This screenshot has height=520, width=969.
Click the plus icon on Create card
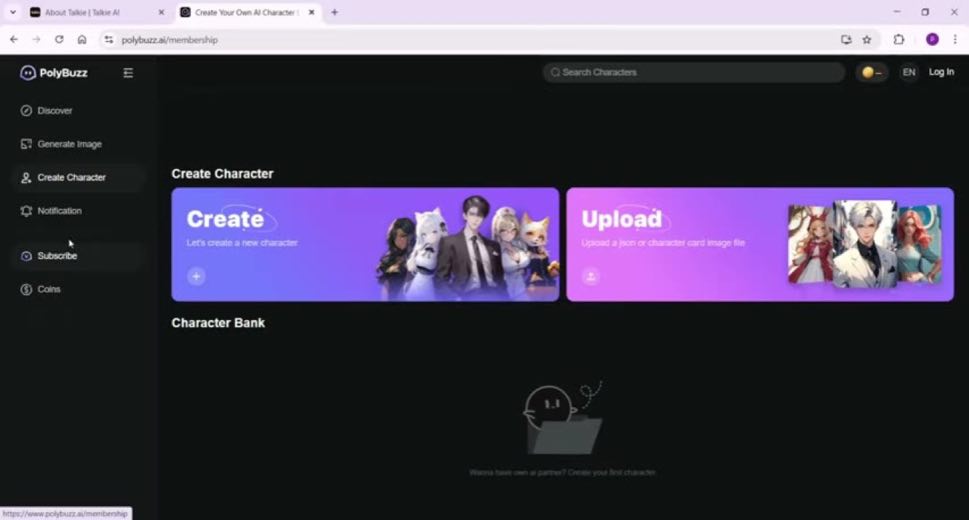click(x=196, y=276)
